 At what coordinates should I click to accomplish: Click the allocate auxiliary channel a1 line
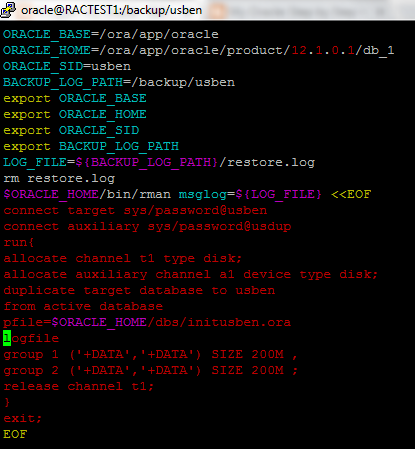click(x=191, y=274)
